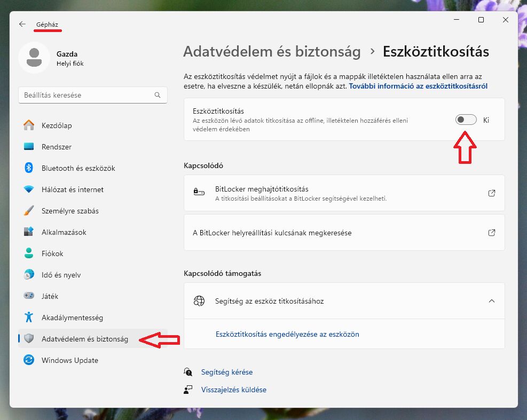Click the Adatvédelem shield icon
This screenshot has width=527, height=420.
pos(29,338)
